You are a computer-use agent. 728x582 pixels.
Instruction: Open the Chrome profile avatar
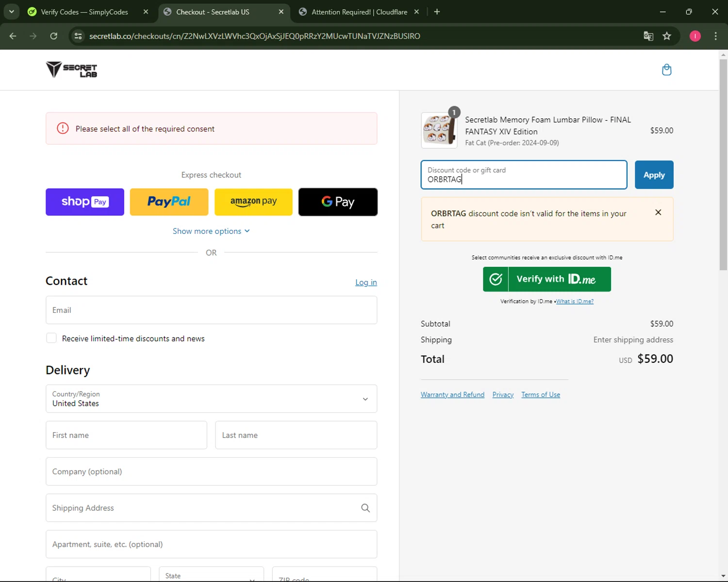coord(695,36)
